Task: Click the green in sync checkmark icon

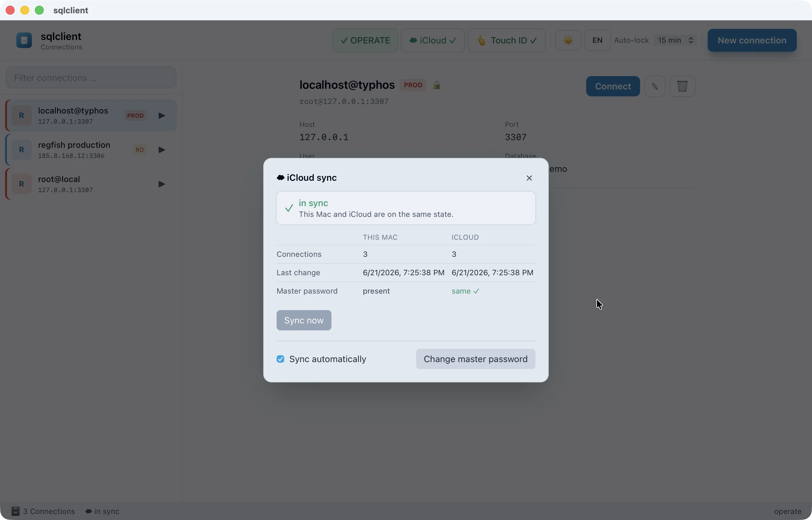Action: click(x=289, y=208)
